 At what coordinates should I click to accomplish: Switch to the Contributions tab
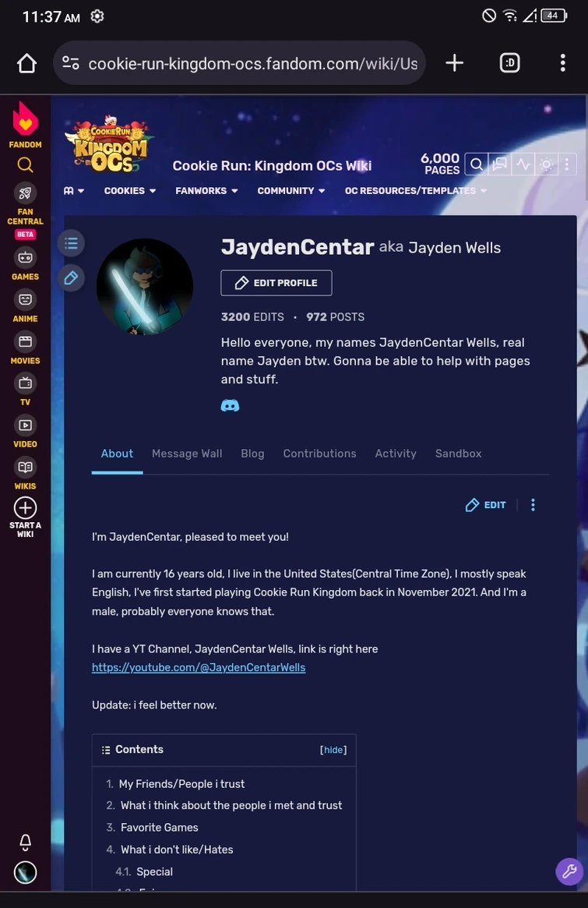[x=319, y=454]
